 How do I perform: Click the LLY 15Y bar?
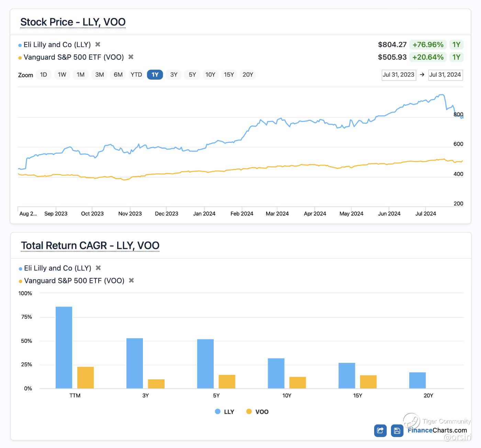347,376
